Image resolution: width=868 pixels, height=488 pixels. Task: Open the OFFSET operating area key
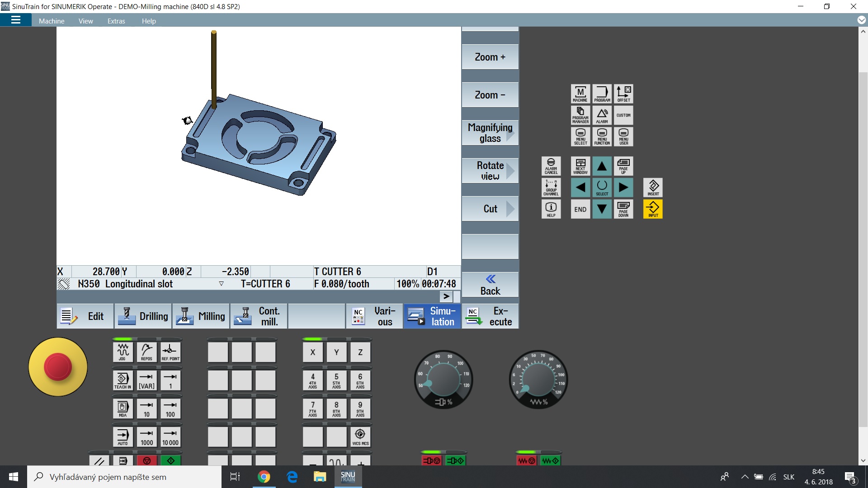pyautogui.click(x=623, y=94)
